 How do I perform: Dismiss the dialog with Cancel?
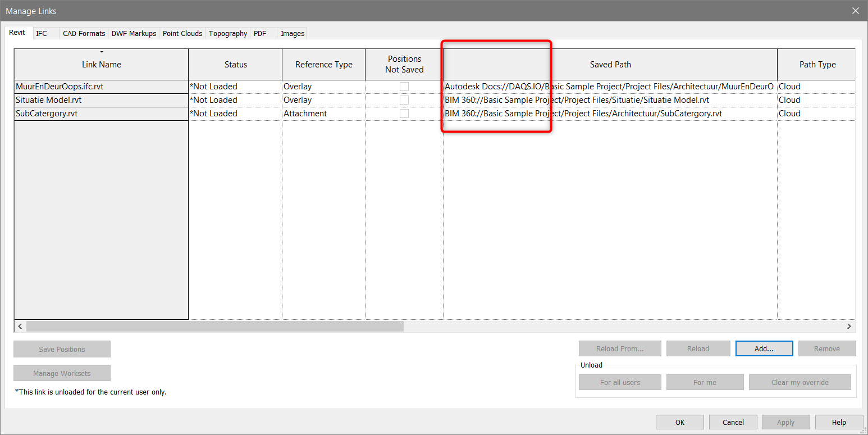coord(733,422)
